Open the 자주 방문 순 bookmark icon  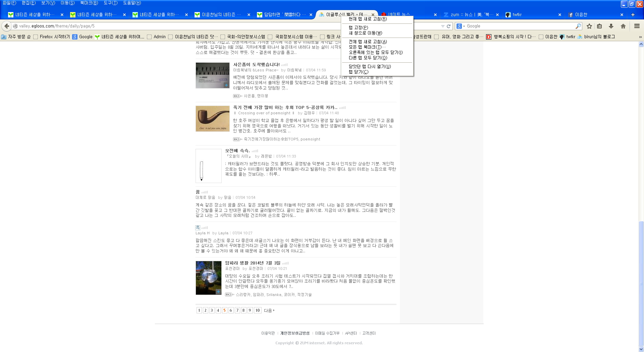click(16, 37)
